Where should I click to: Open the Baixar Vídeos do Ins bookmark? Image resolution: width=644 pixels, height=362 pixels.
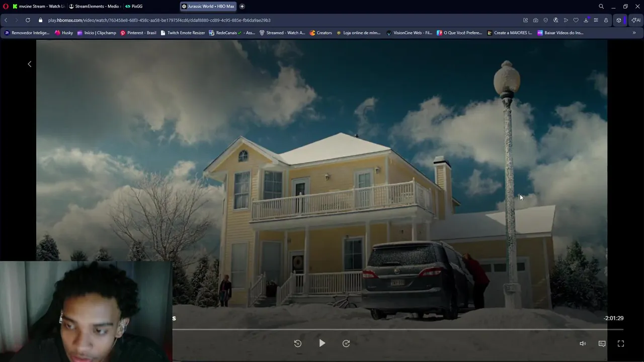[560, 33]
